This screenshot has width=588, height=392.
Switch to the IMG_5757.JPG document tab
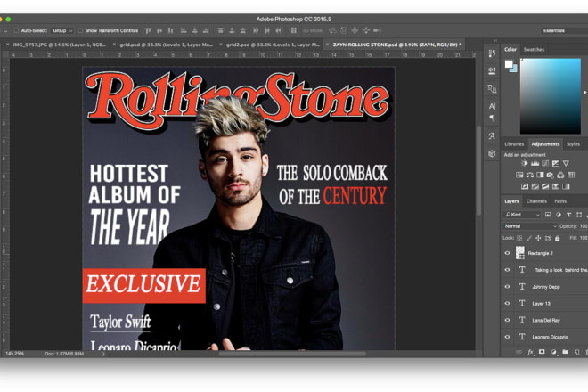coord(60,45)
